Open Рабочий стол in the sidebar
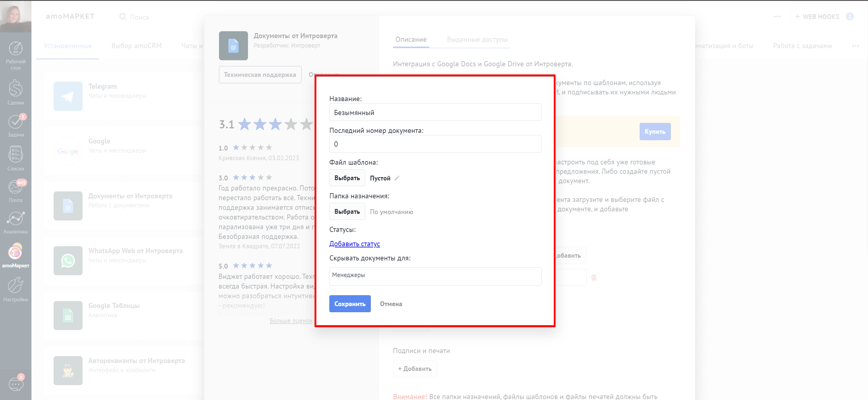This screenshot has width=868, height=400. 15,56
